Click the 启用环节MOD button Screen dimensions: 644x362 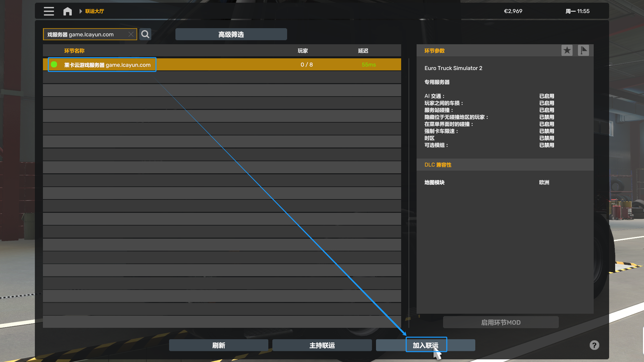click(500, 322)
